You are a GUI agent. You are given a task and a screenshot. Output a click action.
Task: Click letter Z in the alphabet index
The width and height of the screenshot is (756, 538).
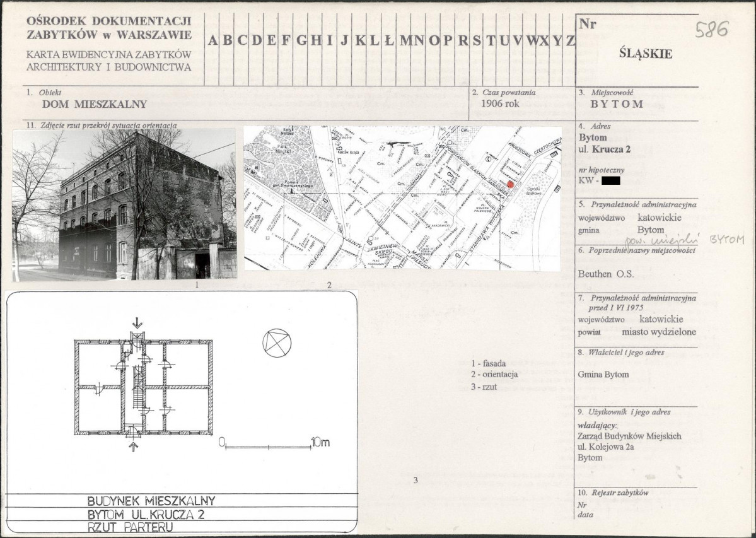pyautogui.click(x=570, y=41)
